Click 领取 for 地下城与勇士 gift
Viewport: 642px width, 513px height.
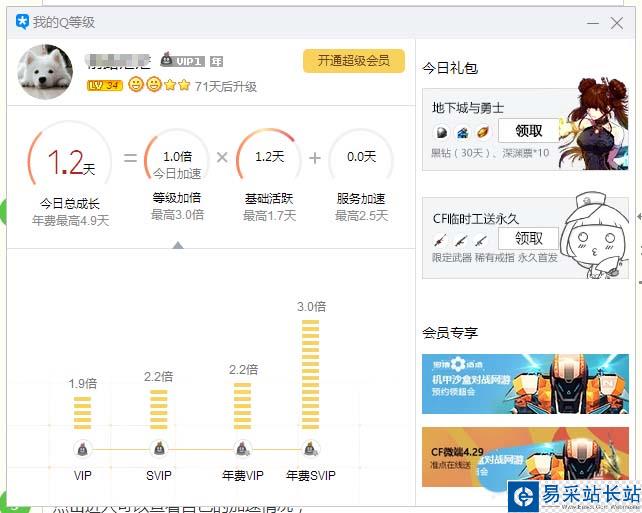pyautogui.click(x=529, y=131)
